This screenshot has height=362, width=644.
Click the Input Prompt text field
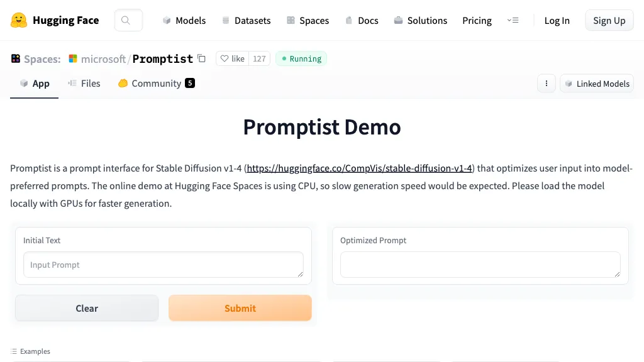163,265
